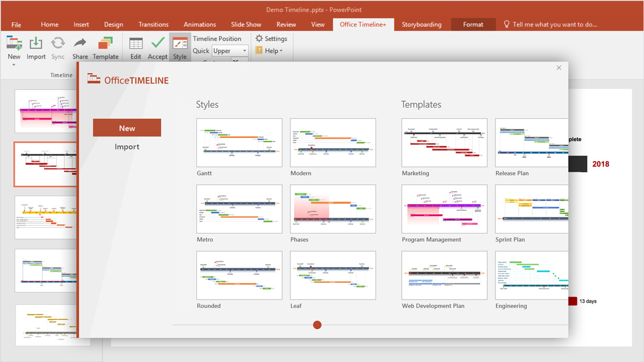Click the orange scroll slider handle
This screenshot has height=362, width=644.
(317, 325)
